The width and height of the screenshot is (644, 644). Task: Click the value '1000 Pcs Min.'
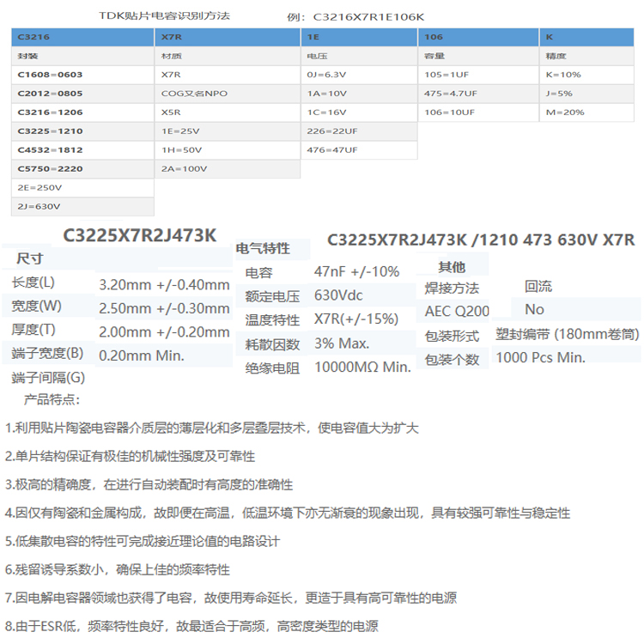pyautogui.click(x=540, y=358)
